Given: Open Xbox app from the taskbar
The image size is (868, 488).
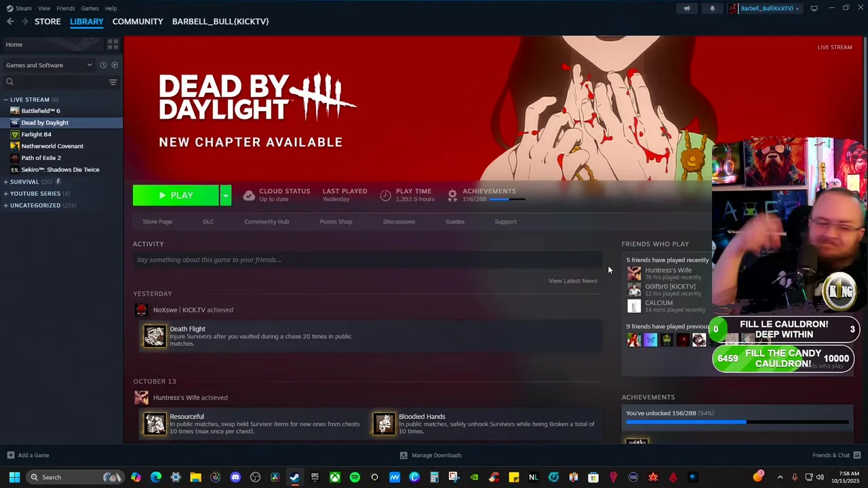Looking at the screenshot, I should 335,477.
